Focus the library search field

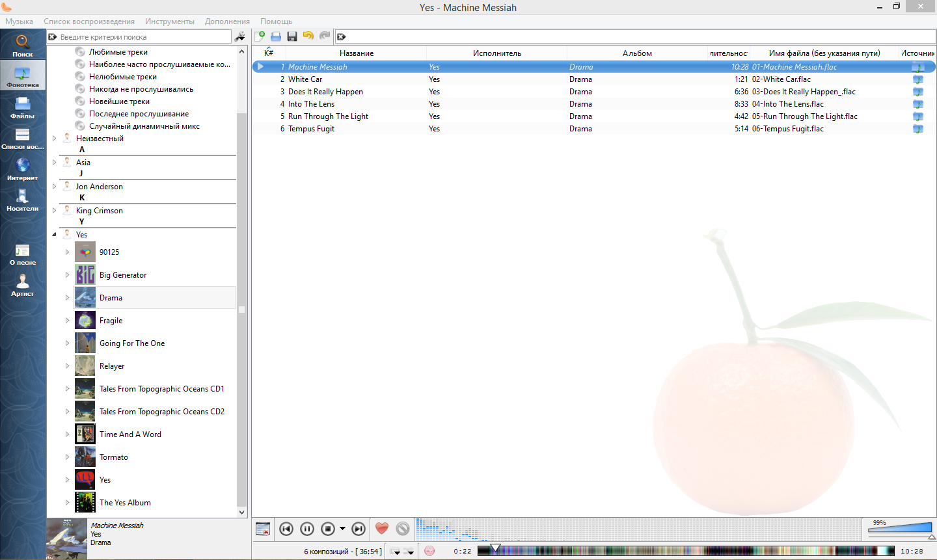tap(144, 37)
